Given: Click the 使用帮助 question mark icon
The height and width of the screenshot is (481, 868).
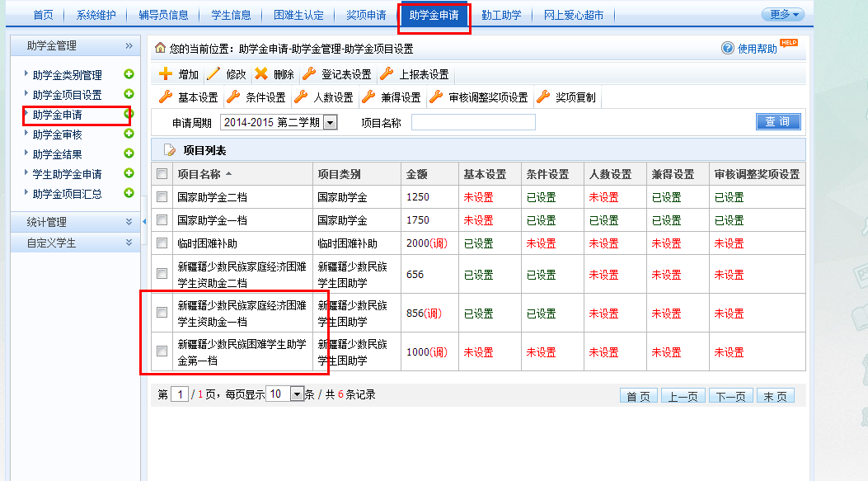Looking at the screenshot, I should click(727, 49).
